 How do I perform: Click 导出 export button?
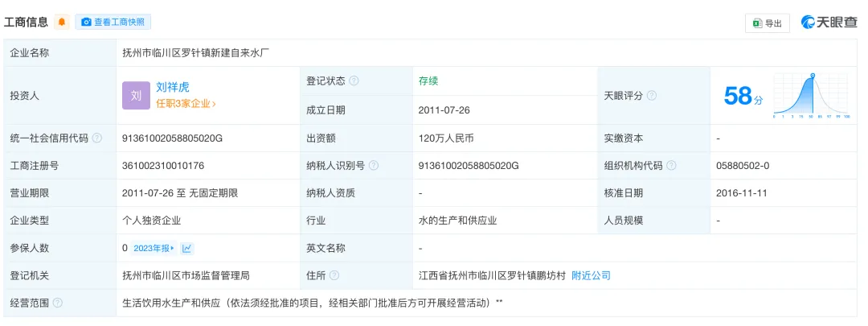pyautogui.click(x=768, y=23)
